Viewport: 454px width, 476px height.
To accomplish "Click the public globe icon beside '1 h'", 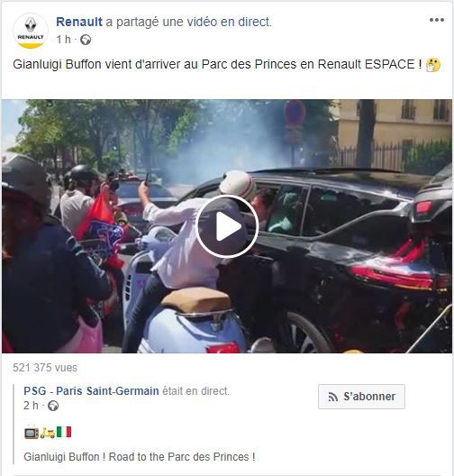I will (x=86, y=40).
